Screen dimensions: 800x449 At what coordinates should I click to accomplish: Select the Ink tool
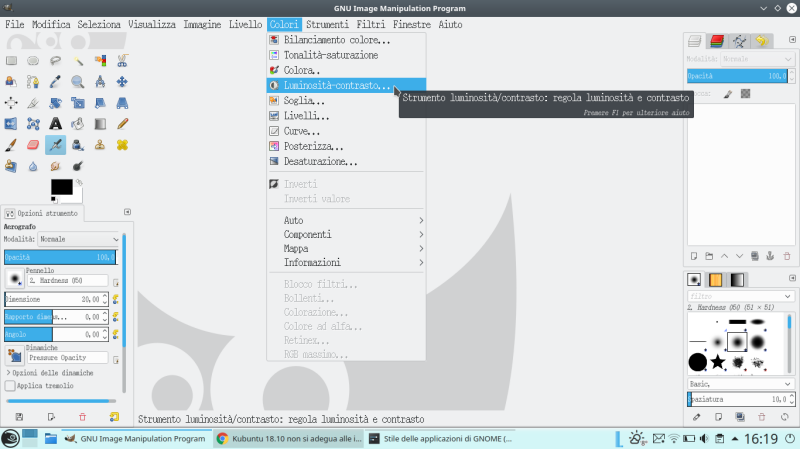click(78, 145)
